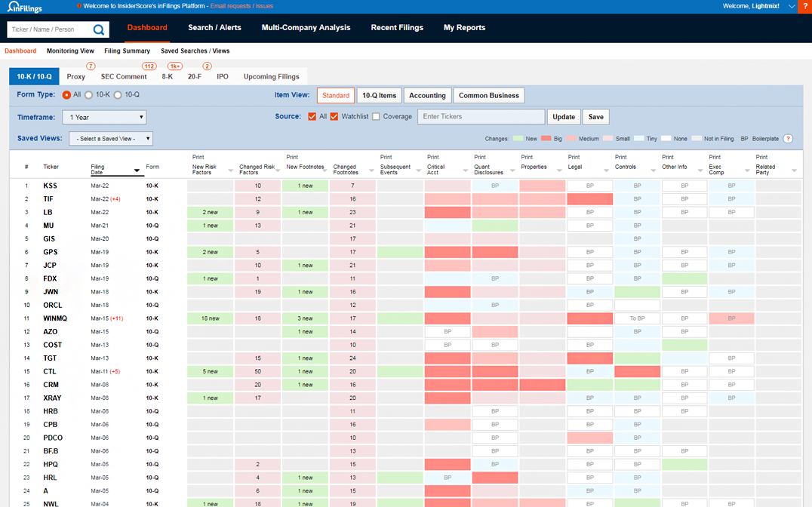Open Changed Footnotes column filter arrow
812x507 pixels.
(x=371, y=171)
